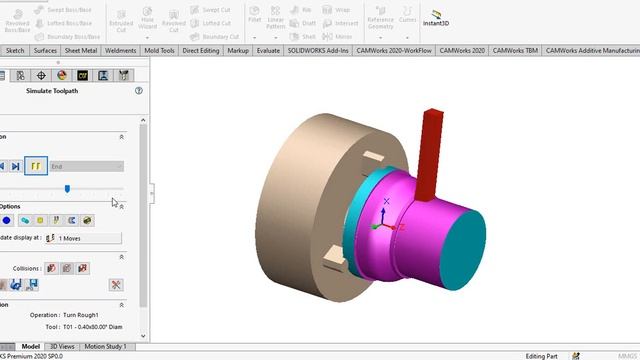The width and height of the screenshot is (640, 360).
Task: Open the CAMWorks TBM tab
Action: [x=515, y=51]
